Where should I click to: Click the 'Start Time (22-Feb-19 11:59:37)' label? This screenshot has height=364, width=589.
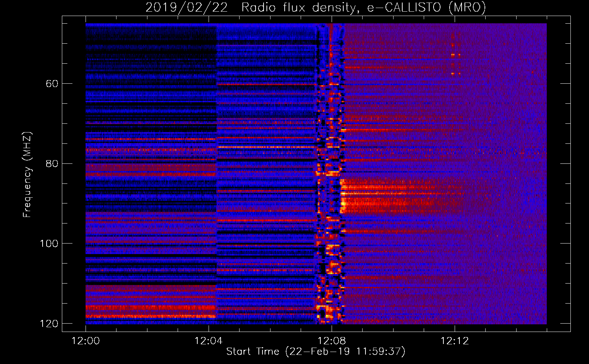316,352
